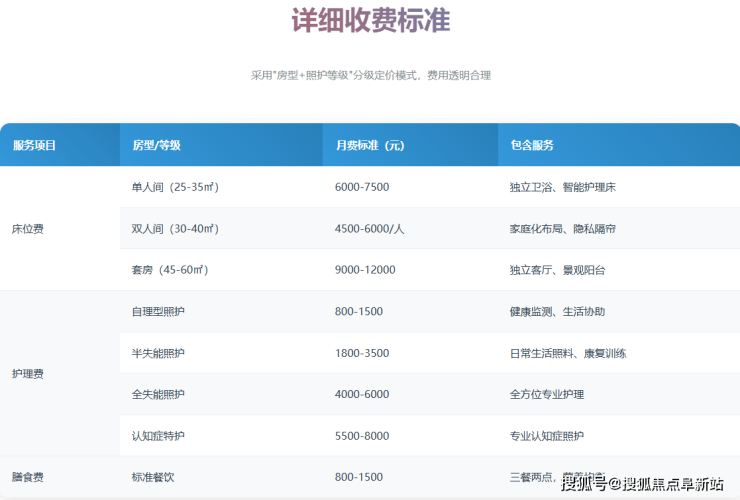The height and width of the screenshot is (500, 740).
Task: Click the 详细收费标准 page title
Action: 370,22
